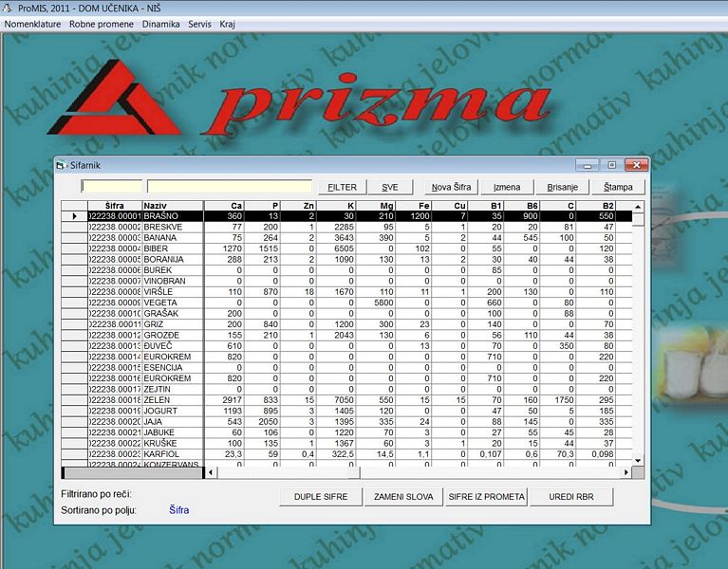Create a new code with Nova Šifra

point(451,187)
